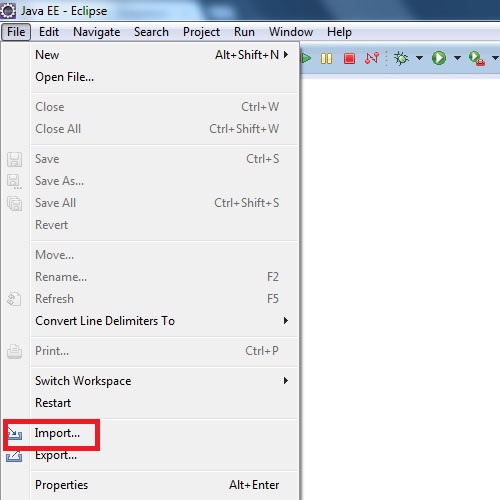Expand Convert Line Delimiters To submenu

[286, 321]
